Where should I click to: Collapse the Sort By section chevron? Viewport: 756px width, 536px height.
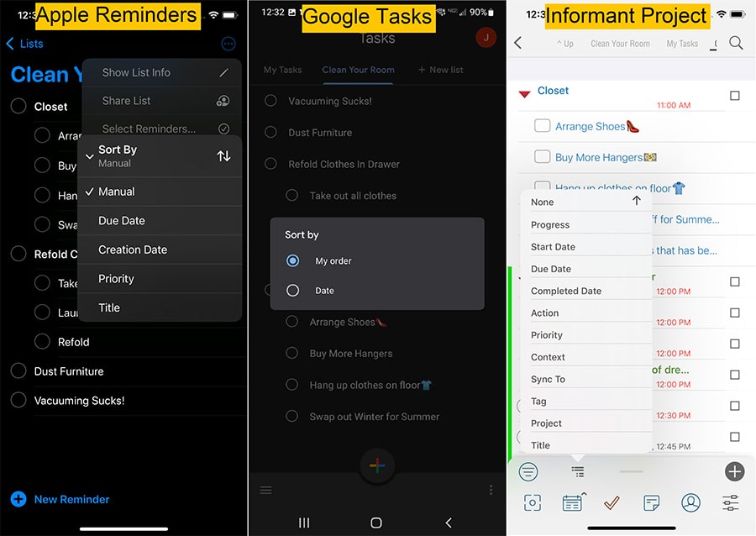tap(90, 156)
